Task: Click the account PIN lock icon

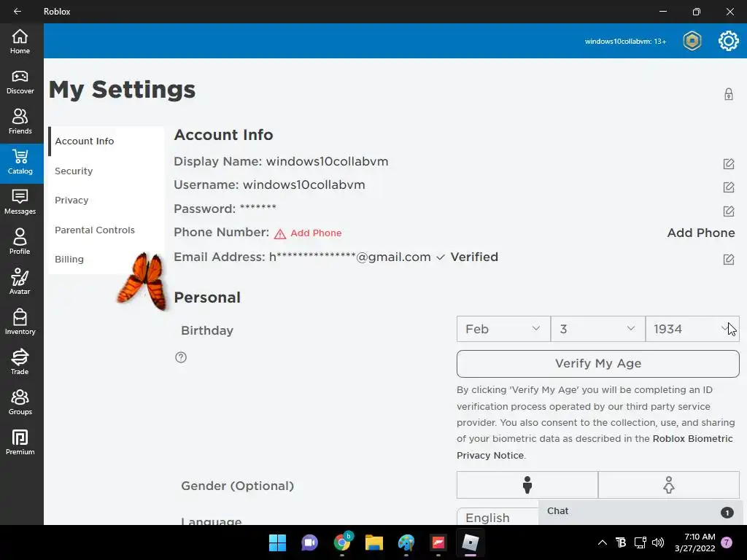Action: [x=729, y=94]
